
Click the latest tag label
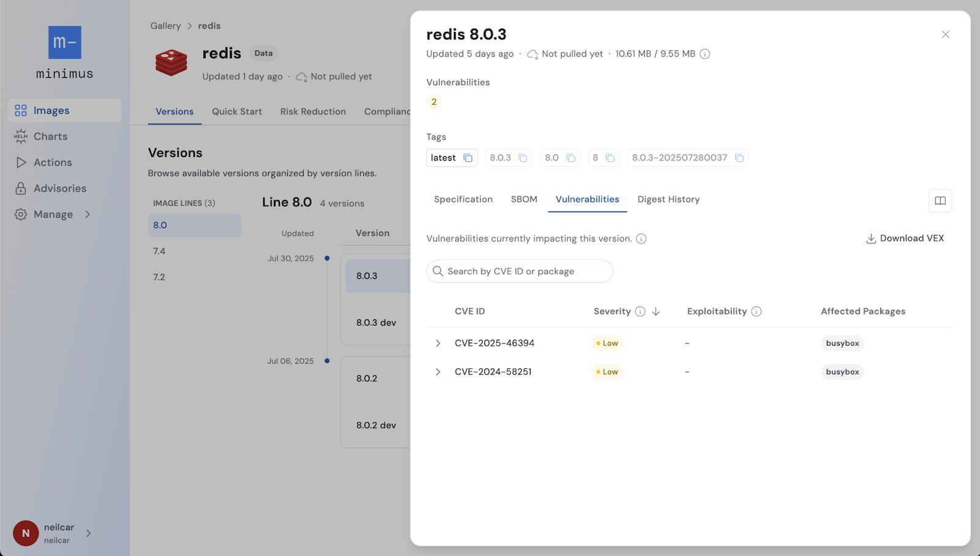(443, 158)
